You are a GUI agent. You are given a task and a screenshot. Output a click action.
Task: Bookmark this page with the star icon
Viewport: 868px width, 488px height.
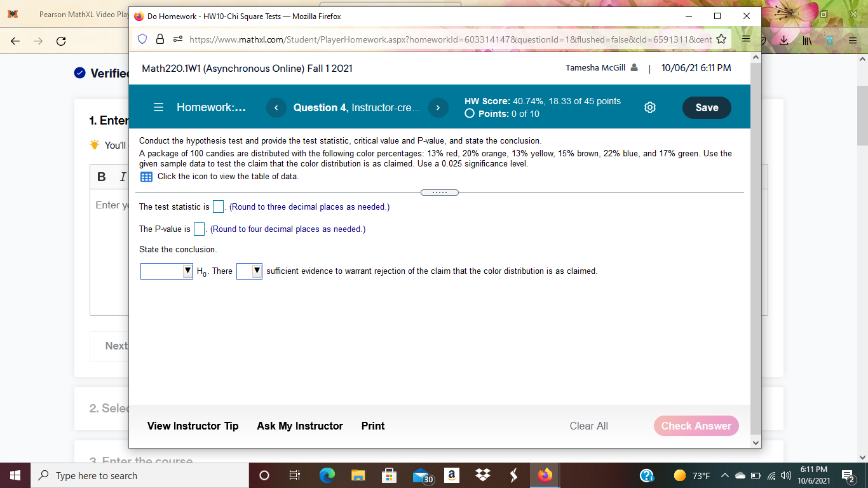pos(721,39)
